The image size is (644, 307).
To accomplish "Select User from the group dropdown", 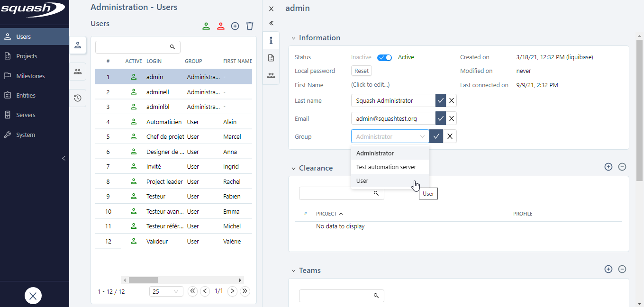I will (x=363, y=181).
